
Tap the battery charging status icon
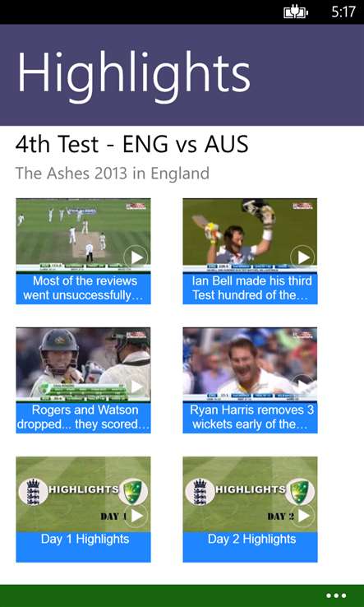pyautogui.click(x=296, y=12)
